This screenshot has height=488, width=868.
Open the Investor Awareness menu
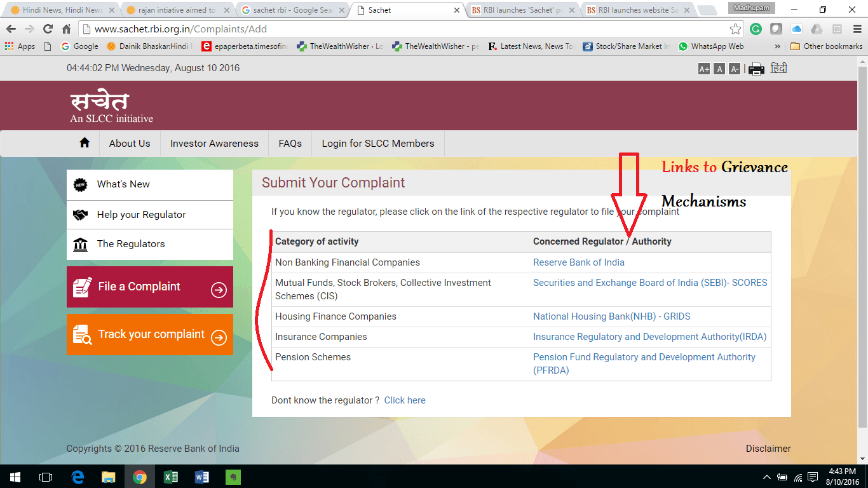(214, 144)
